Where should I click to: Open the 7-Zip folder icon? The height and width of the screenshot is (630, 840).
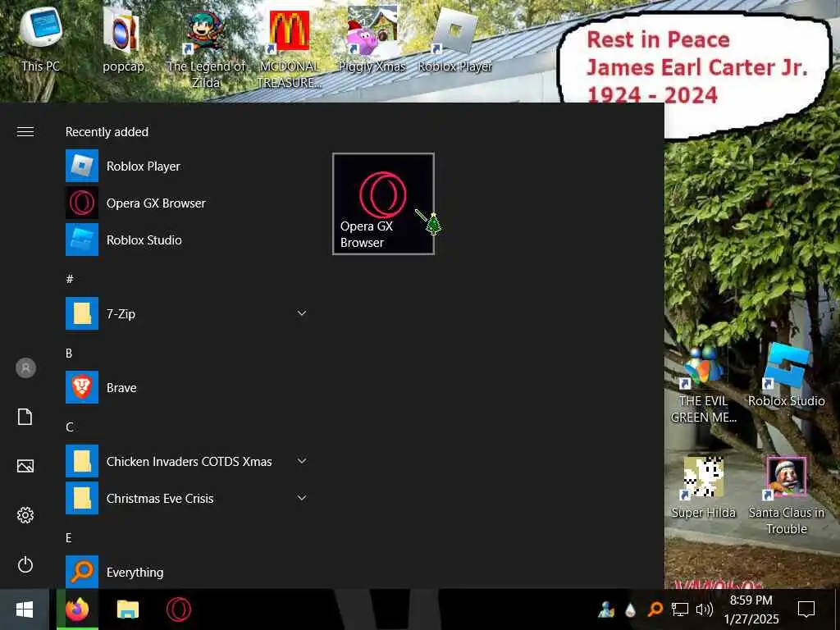82,313
